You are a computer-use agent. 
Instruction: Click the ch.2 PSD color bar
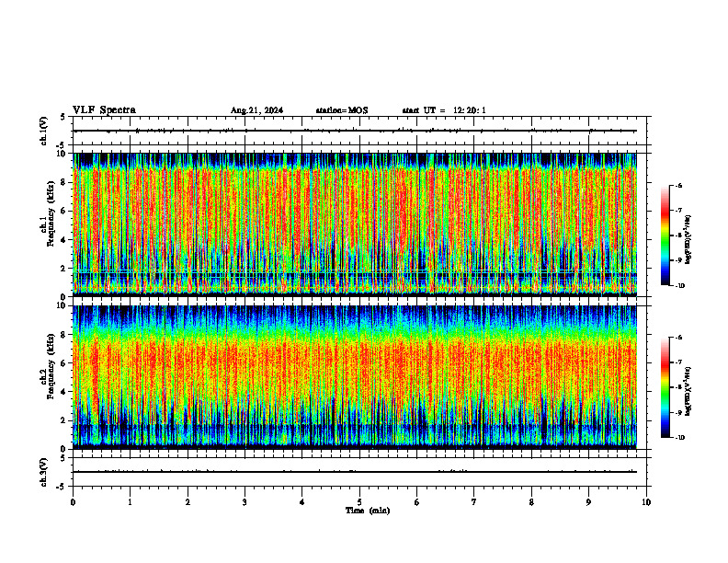665,387
